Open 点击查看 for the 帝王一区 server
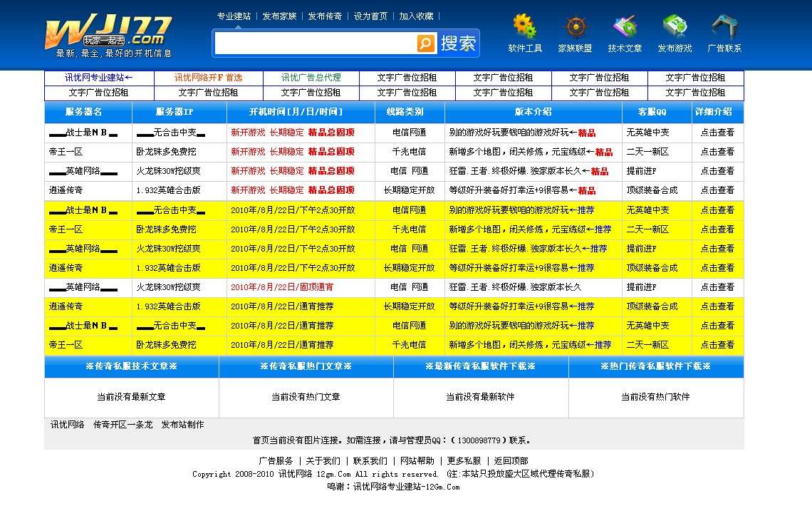The image size is (812, 506). (718, 151)
